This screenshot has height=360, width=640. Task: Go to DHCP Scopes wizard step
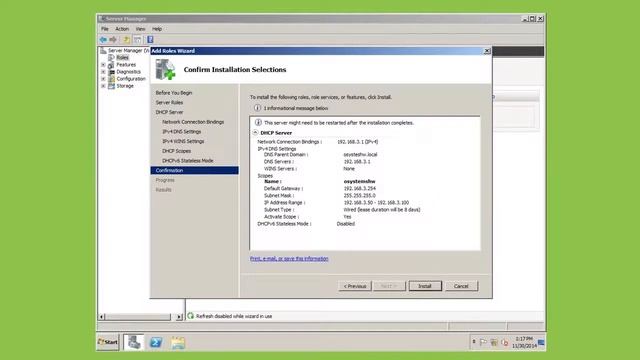[x=176, y=151]
